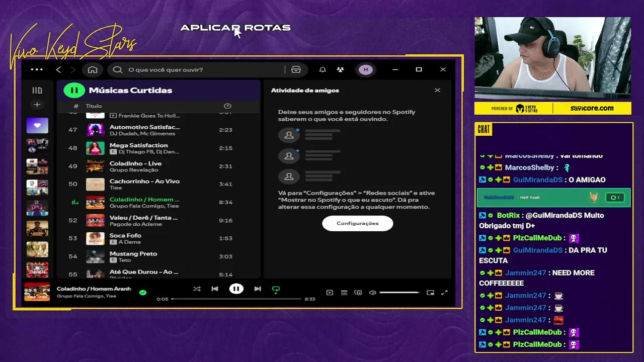Open the Now Playing view icon
Screen dimensions: 644x362
tap(330, 293)
